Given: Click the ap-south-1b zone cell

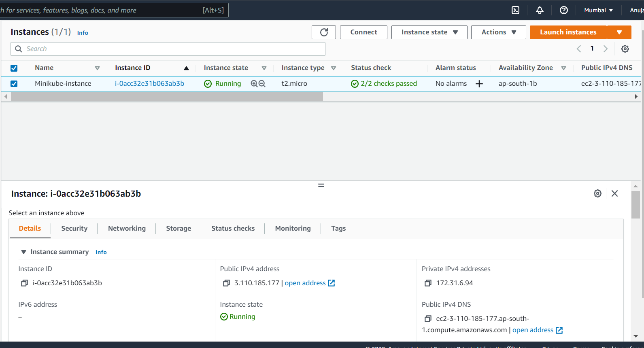Looking at the screenshot, I should pos(518,84).
